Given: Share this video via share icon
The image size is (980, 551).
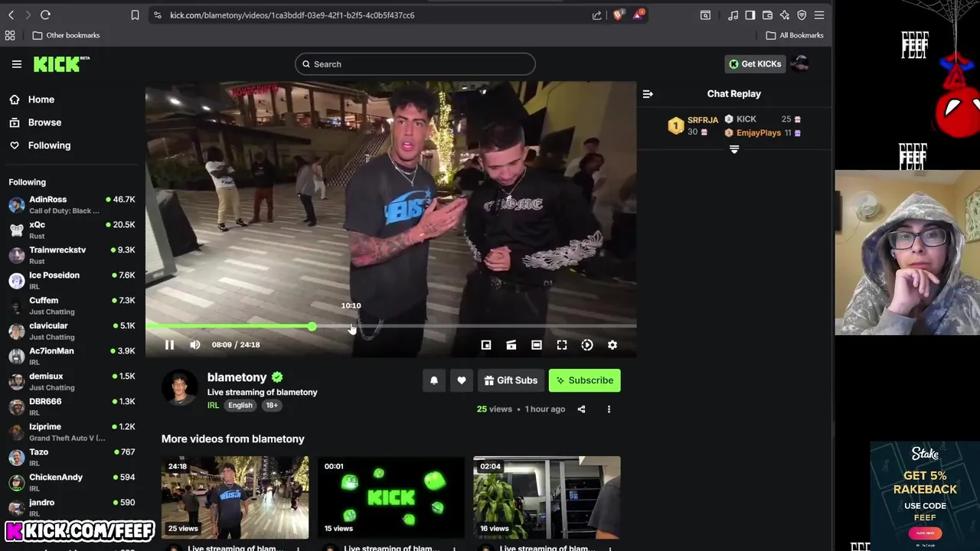Looking at the screenshot, I should 581,409.
